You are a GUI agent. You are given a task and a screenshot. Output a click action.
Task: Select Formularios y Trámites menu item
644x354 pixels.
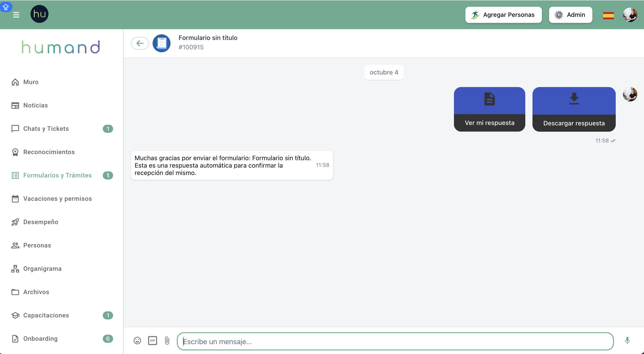57,175
